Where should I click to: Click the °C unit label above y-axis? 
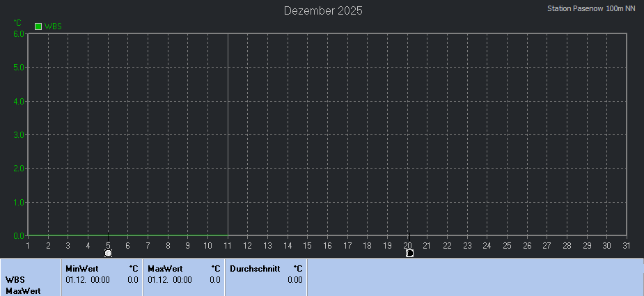(x=17, y=22)
